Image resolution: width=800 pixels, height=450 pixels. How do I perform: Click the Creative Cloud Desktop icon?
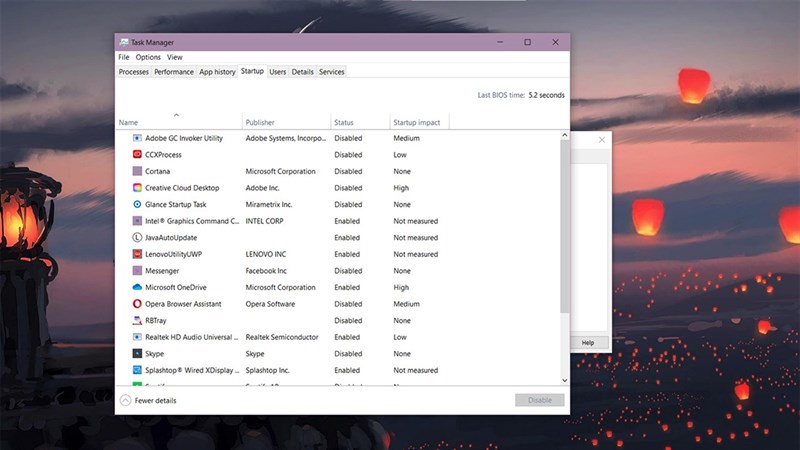tap(137, 188)
